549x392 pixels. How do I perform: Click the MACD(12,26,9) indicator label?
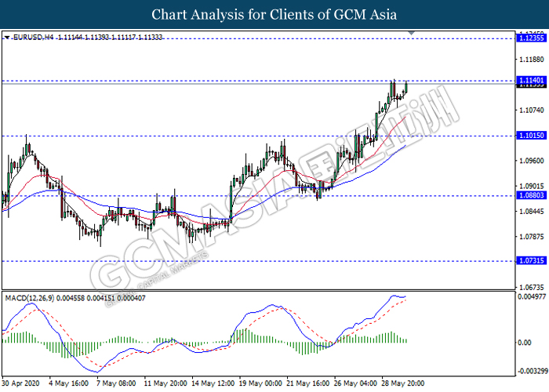coord(30,298)
